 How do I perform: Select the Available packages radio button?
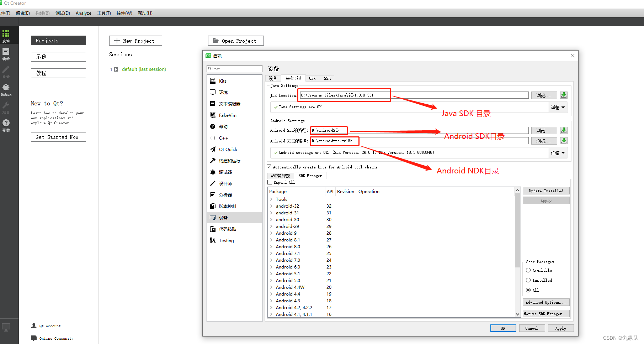tap(528, 270)
